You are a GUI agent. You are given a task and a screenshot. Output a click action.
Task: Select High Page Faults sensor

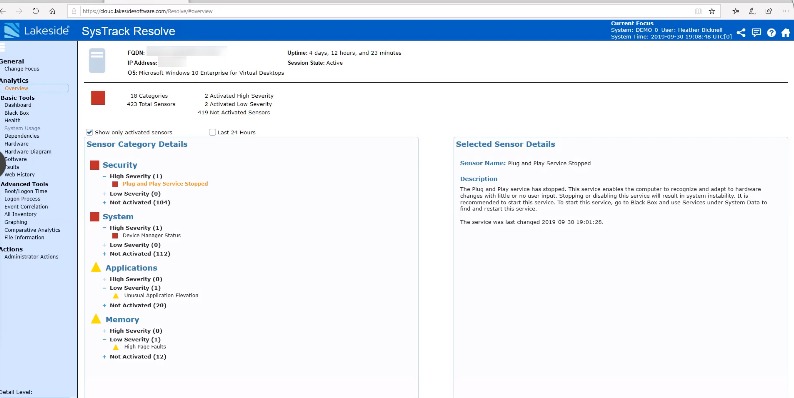click(x=145, y=347)
